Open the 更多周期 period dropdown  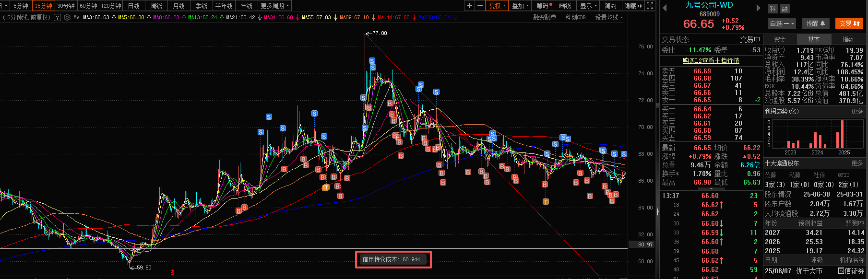[275, 6]
